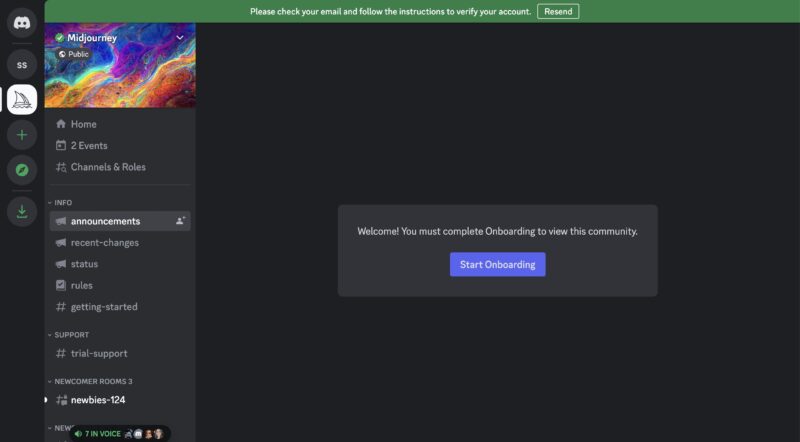Image resolution: width=800 pixels, height=442 pixels.
Task: Select the SS server icon
Action: pos(22,65)
